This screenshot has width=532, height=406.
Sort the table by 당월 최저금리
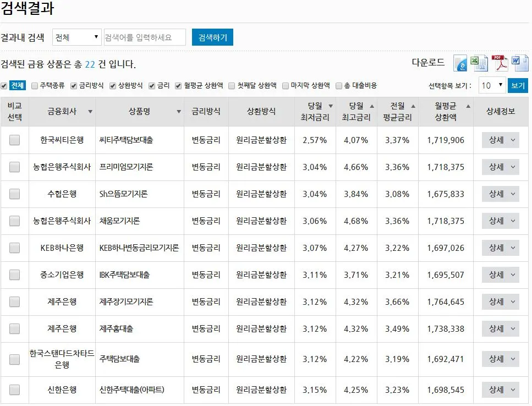(330, 107)
